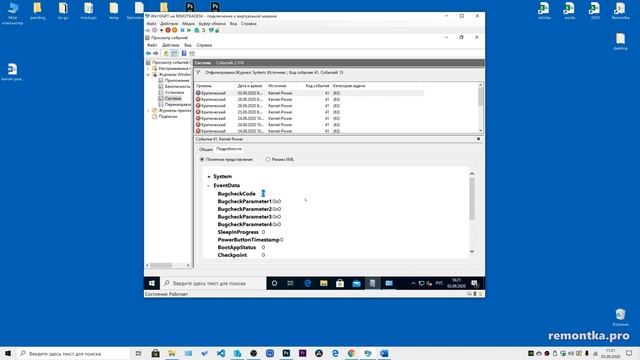
Task: Click the details pane vertical scrollbar
Action: tap(472, 213)
